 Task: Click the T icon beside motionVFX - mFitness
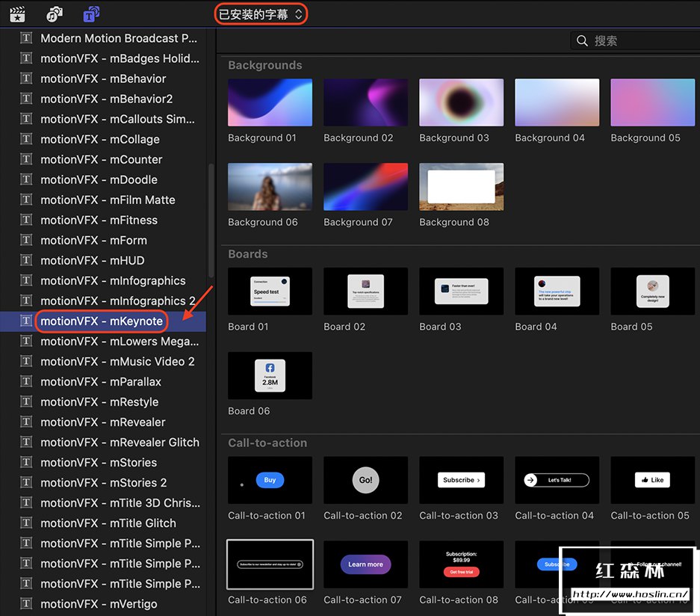(x=26, y=220)
